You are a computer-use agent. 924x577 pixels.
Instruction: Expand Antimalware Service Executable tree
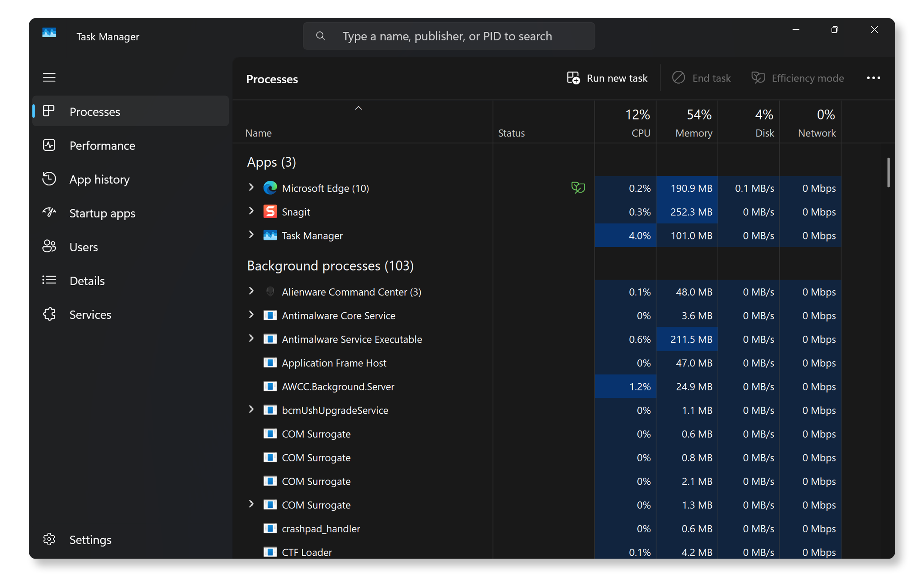(x=252, y=339)
